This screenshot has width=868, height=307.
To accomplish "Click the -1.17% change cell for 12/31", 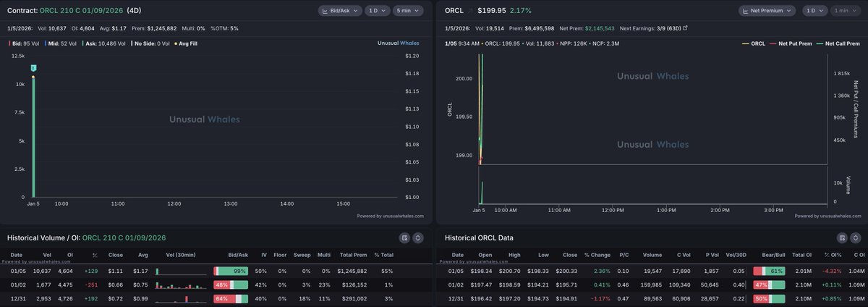I will click(600, 298).
